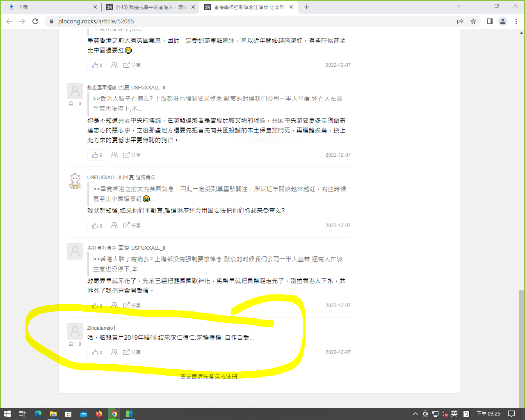Click 要发言请先登录或注册 login link
The width and height of the screenshot is (525, 420).
pyautogui.click(x=209, y=376)
